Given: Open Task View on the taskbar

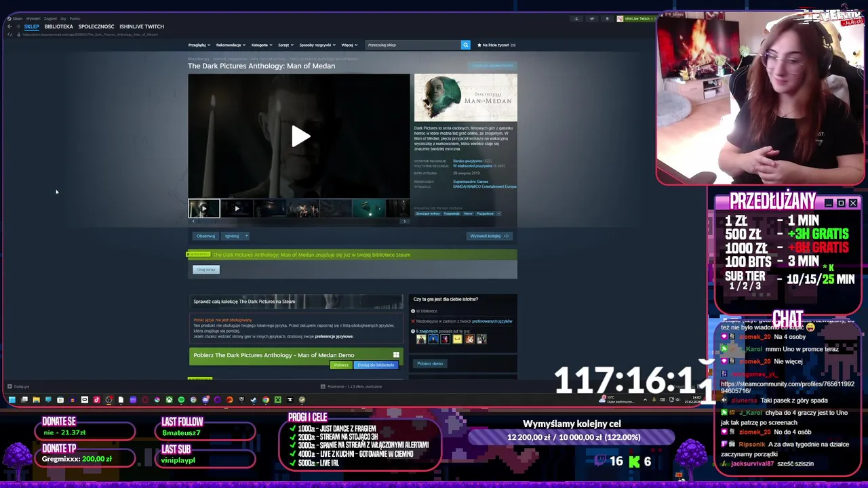Looking at the screenshot, I should point(24,400).
